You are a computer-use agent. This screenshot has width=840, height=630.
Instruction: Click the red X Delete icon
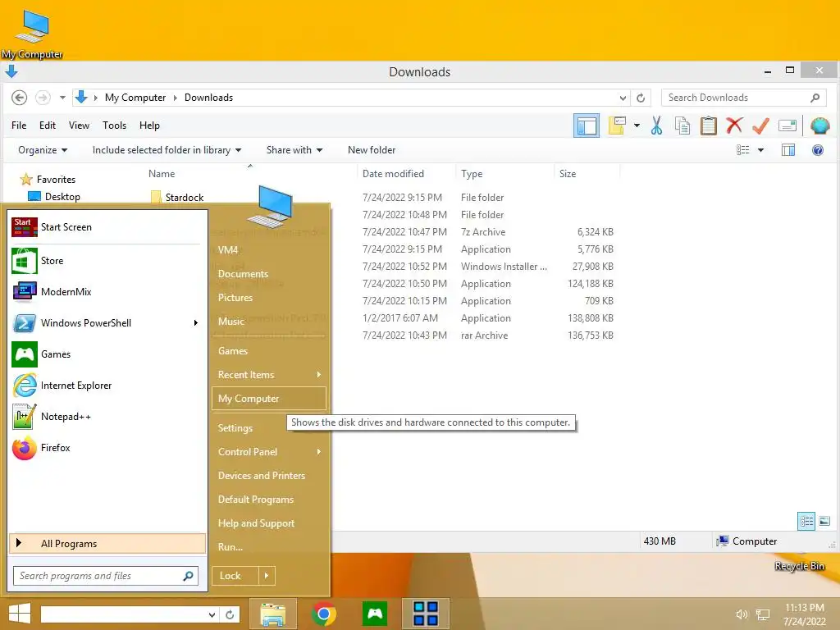tap(734, 126)
